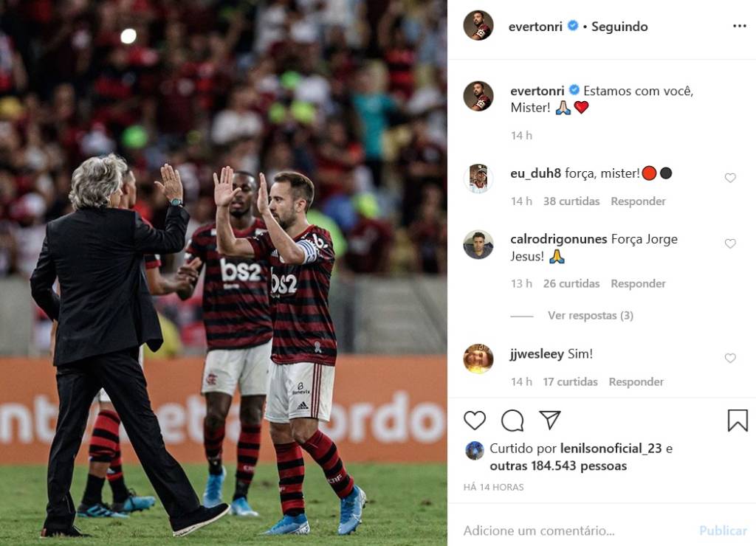
Task: Toggle the Seguindo follow status
Action: tap(619, 27)
